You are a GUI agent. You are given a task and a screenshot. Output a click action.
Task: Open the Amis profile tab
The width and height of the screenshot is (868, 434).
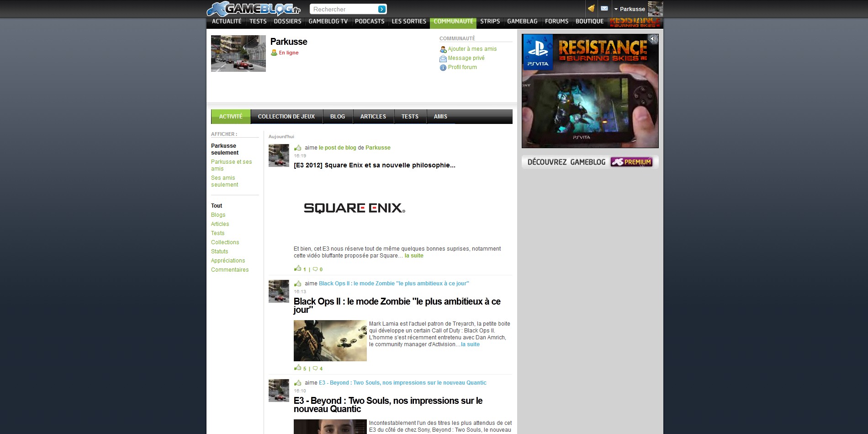[440, 117]
